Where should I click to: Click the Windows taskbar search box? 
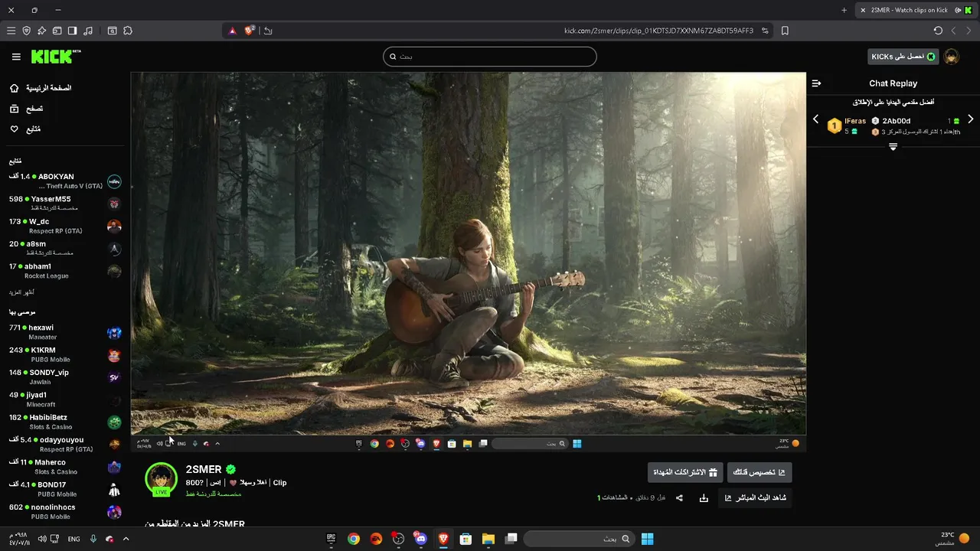tap(580, 539)
